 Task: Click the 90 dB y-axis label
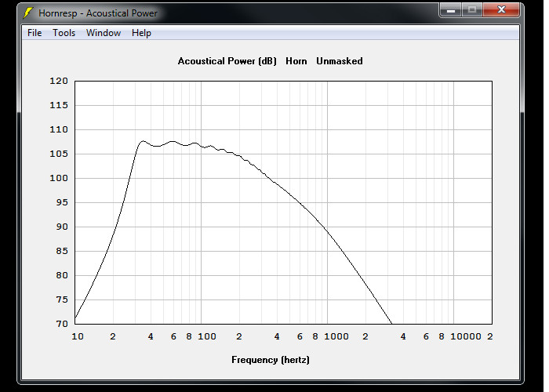(x=62, y=227)
